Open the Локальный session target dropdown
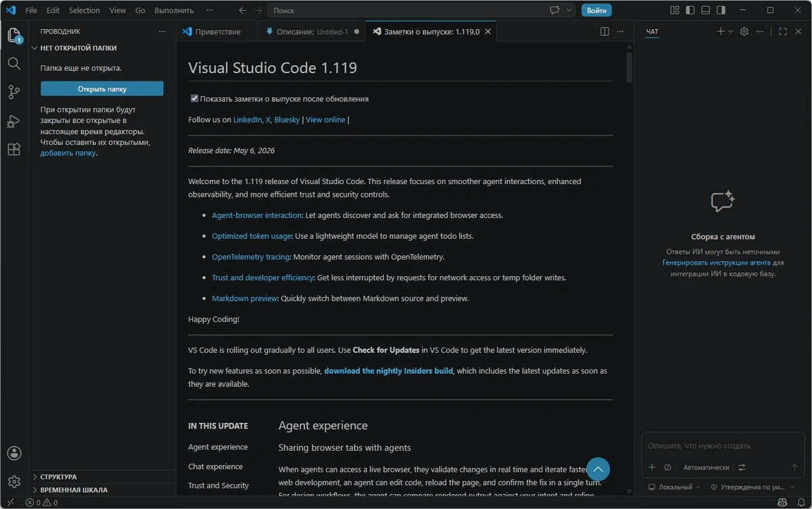812x509 pixels. click(674, 487)
